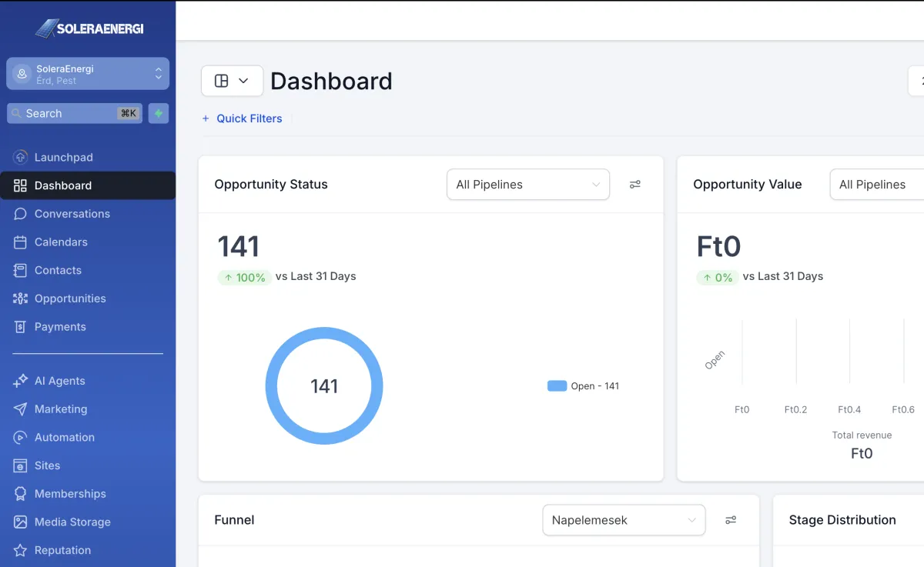Open the Funnel Napelemesek pipeline dropdown
924x567 pixels.
point(624,520)
